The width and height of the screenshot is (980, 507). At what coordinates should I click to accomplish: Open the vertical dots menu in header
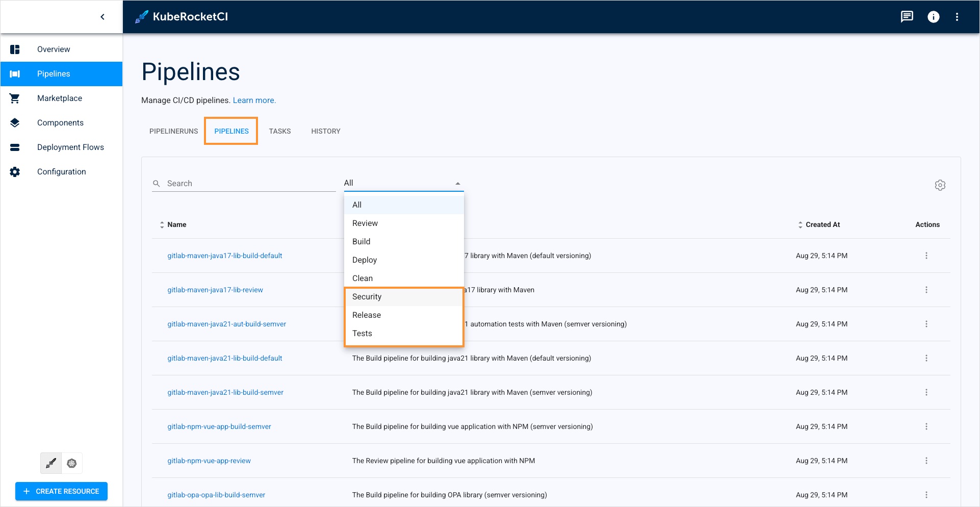pos(957,17)
